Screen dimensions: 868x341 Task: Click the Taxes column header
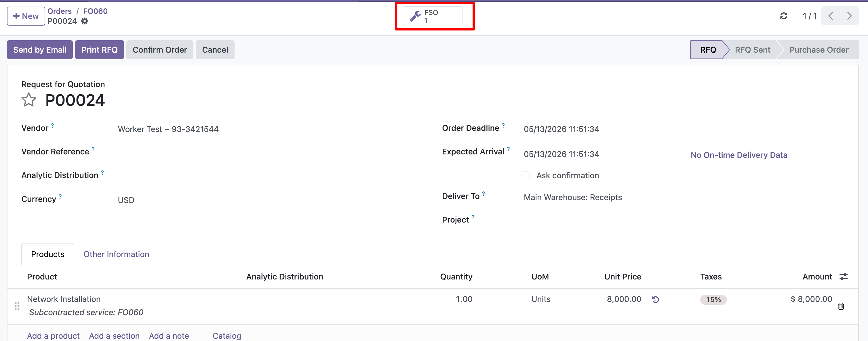711,277
